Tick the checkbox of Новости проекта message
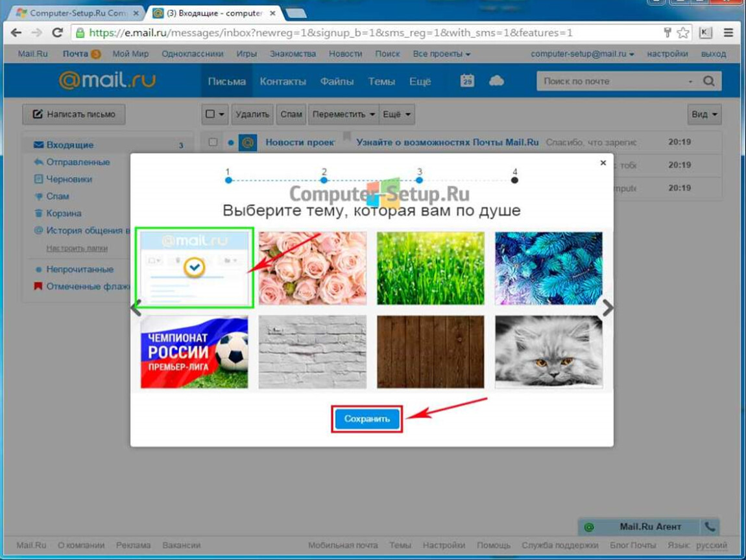The image size is (746, 560). [213, 142]
